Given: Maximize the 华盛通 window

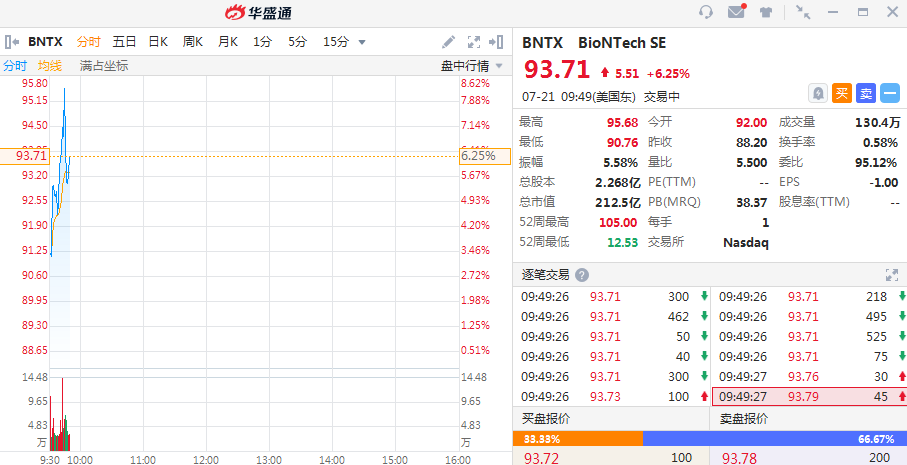Looking at the screenshot, I should [x=863, y=12].
